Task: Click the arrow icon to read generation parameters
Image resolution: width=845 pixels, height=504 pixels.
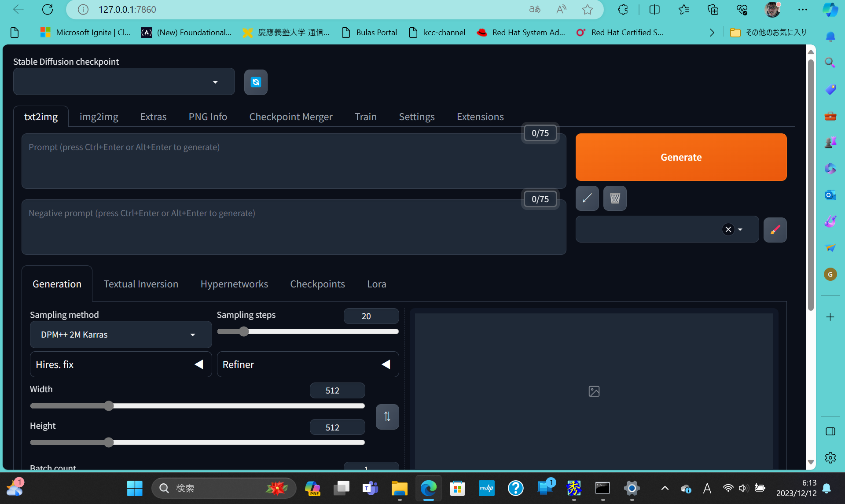Action: pos(587,198)
